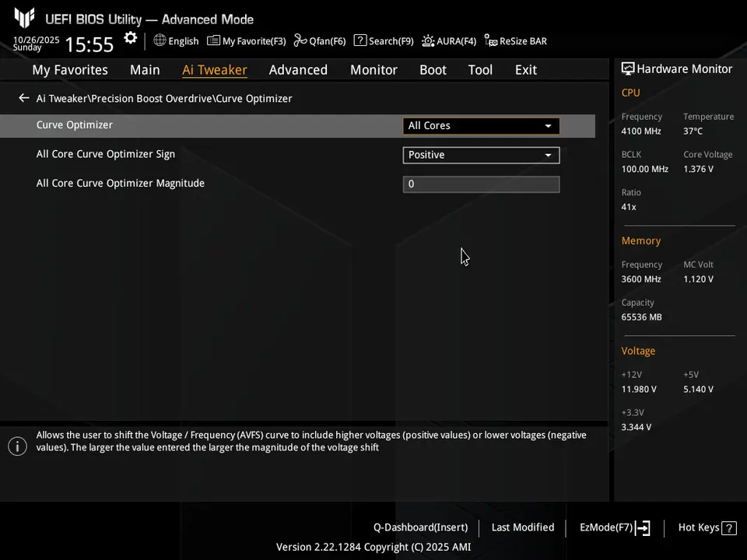This screenshot has width=747, height=560.
Task: Click the CPU Frequency value 4100 MHz
Action: 641,131
